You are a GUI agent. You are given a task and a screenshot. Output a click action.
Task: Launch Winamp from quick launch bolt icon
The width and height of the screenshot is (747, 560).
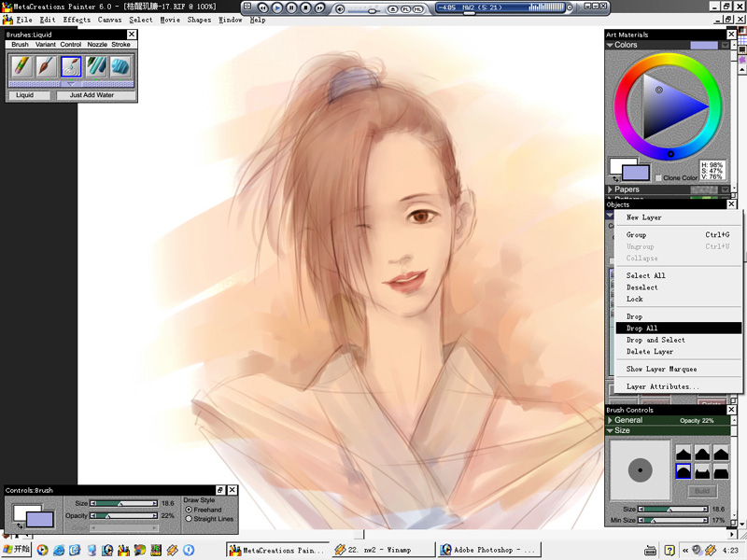(x=173, y=550)
